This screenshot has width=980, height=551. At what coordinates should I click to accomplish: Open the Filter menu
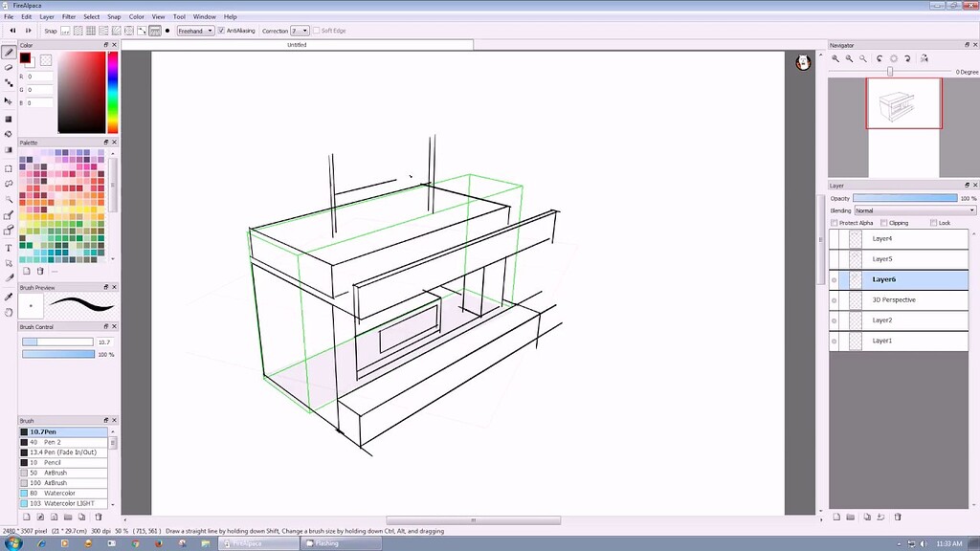[x=69, y=16]
